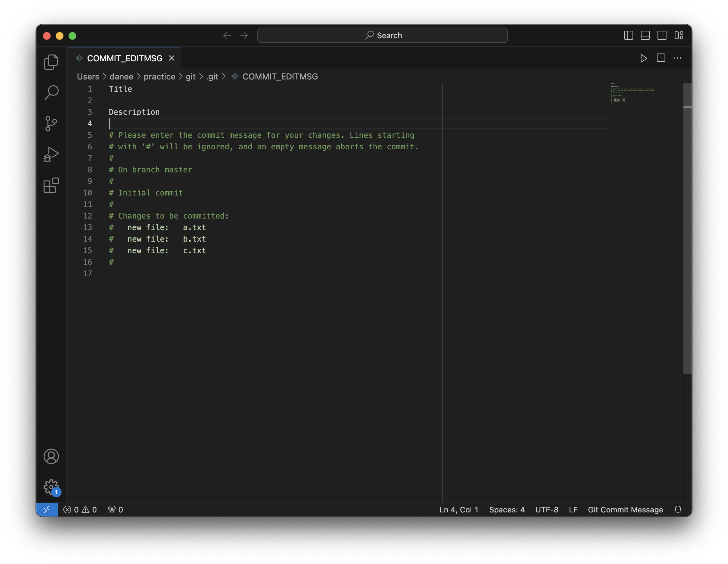Open the Git Commit Message language selector

(x=625, y=510)
